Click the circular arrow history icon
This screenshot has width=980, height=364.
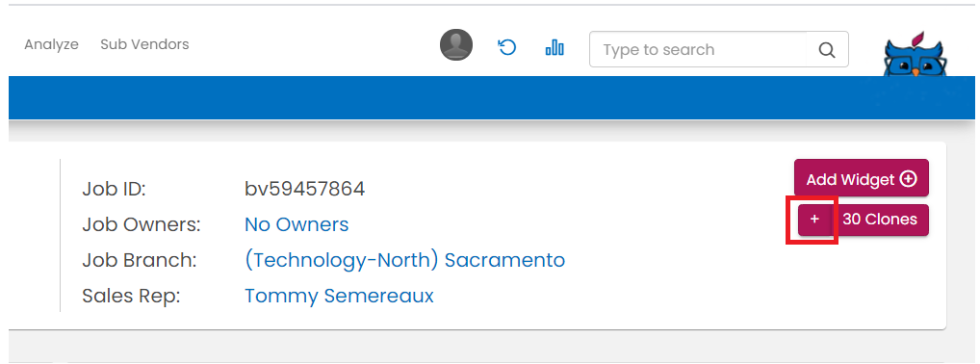507,47
